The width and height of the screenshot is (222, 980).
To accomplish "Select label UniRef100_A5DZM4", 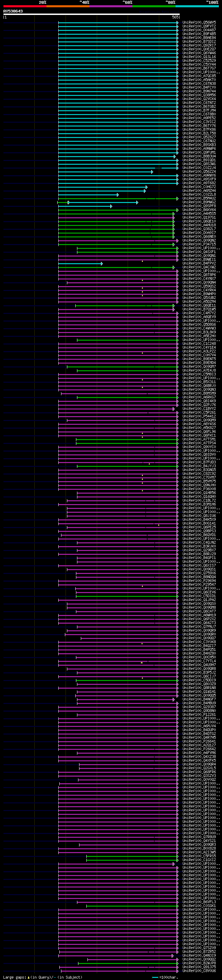I will (x=199, y=302).
